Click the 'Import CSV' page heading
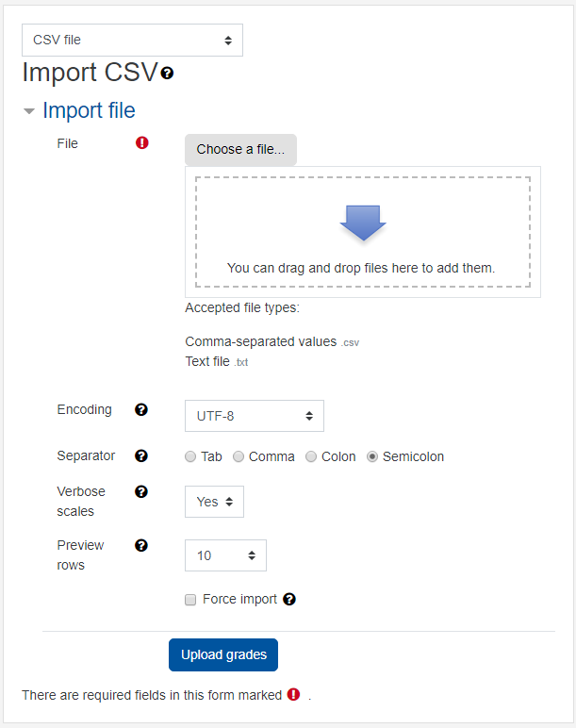 point(91,73)
